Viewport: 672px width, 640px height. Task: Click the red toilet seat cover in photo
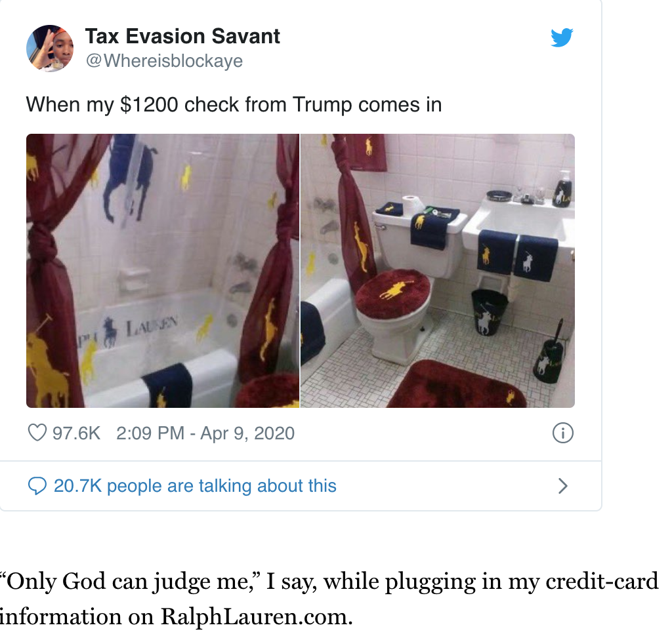pyautogui.click(x=394, y=290)
